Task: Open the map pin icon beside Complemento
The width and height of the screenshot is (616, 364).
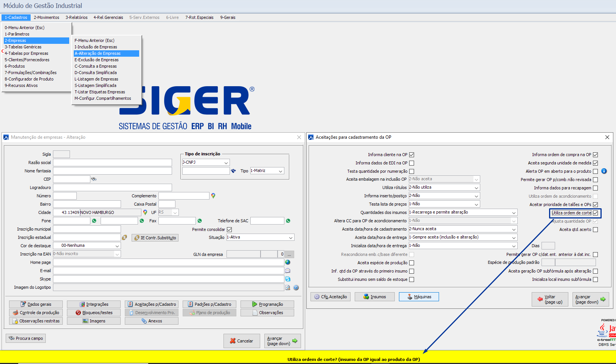Action: 213,196
